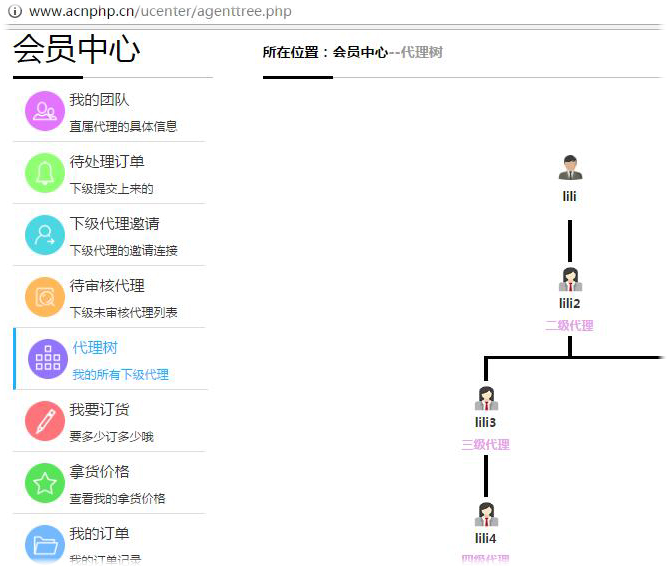
Task: Select the lili4 agent node avatar
Action: (486, 514)
